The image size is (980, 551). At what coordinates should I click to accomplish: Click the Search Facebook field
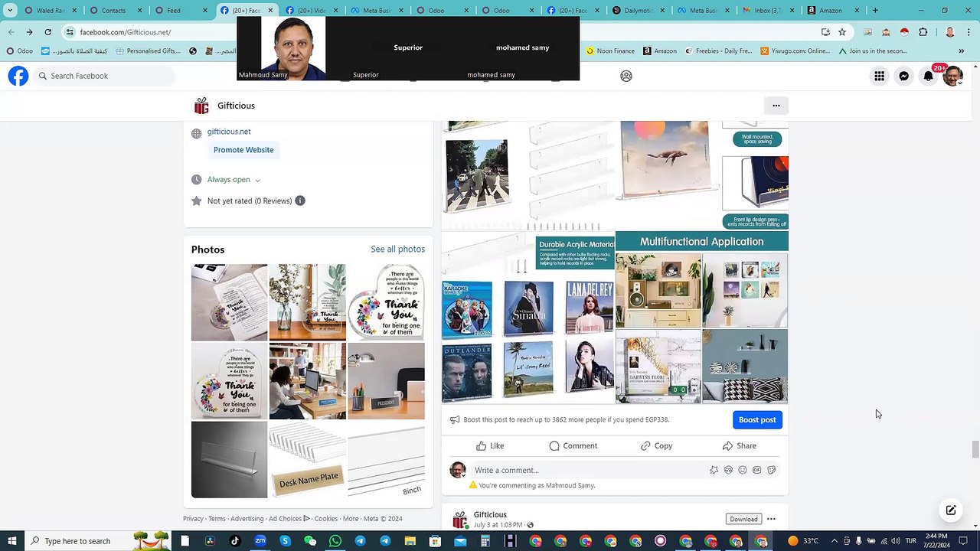(x=103, y=76)
